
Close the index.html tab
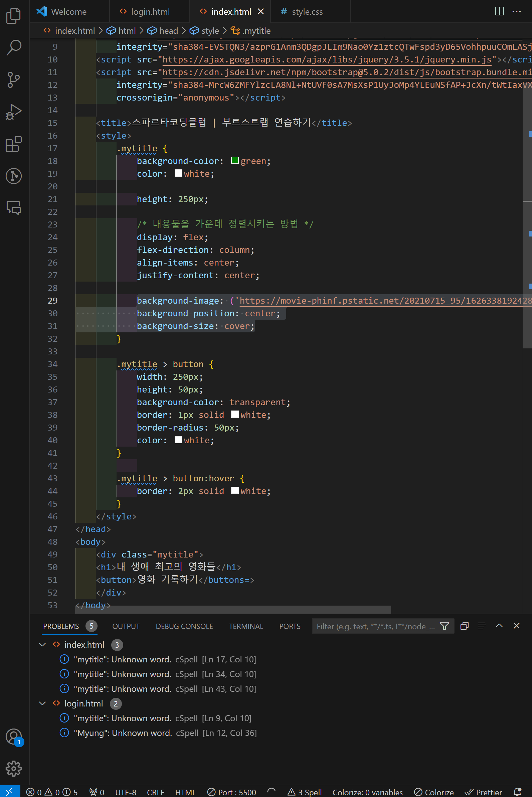pos(260,12)
